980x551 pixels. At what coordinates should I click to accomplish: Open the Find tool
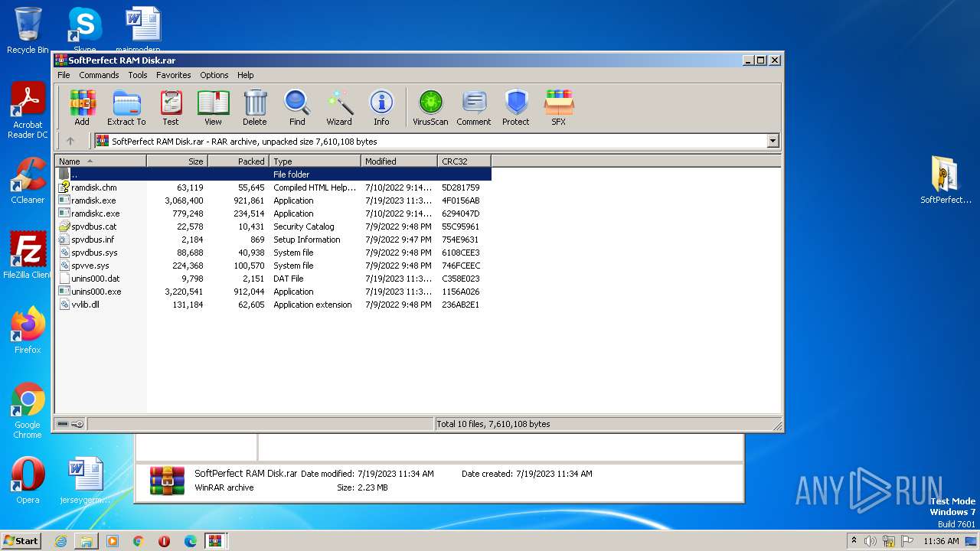[297, 107]
